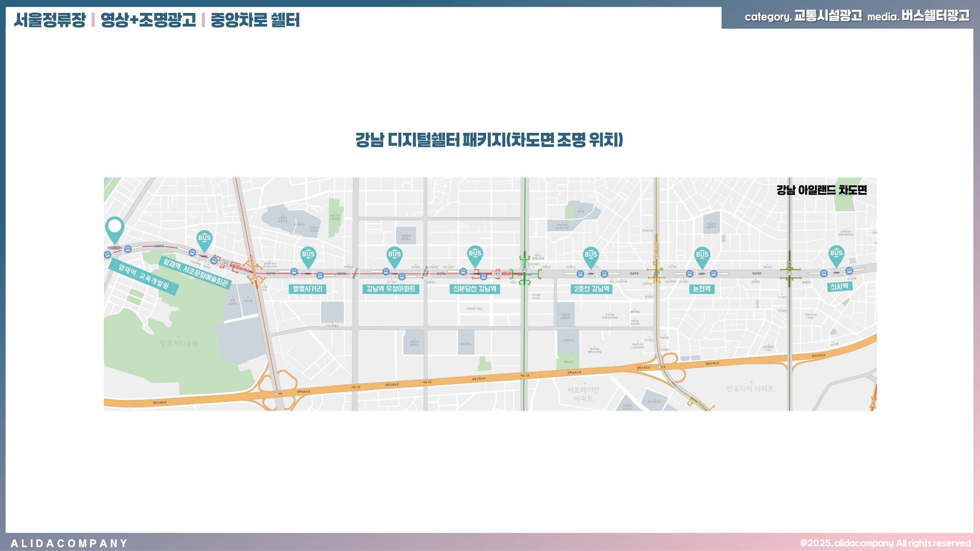Click the 강남 아일랜드 차도면 map caption

pos(822,190)
